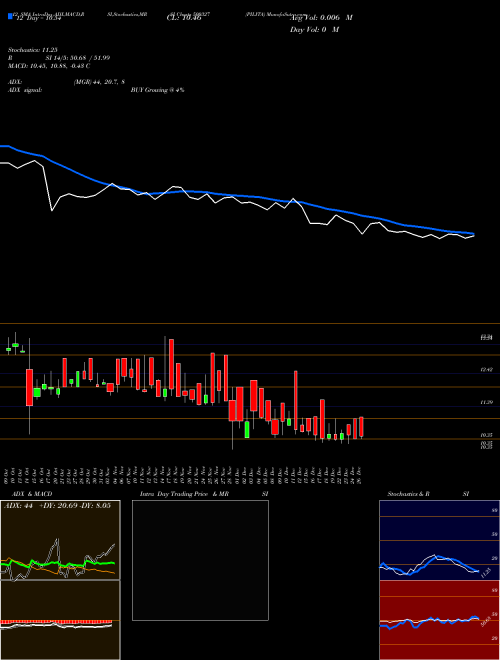This screenshot has height=660, width=500.
Task: Click the 'Stochastics & R' panel title
Action: point(409,494)
